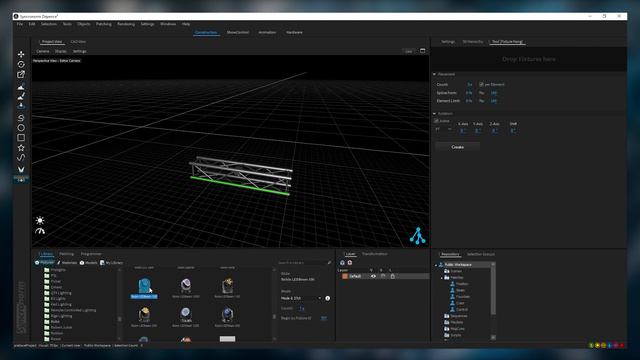The width and height of the screenshot is (640, 360).
Task: Click the library search field
Action: 301,263
